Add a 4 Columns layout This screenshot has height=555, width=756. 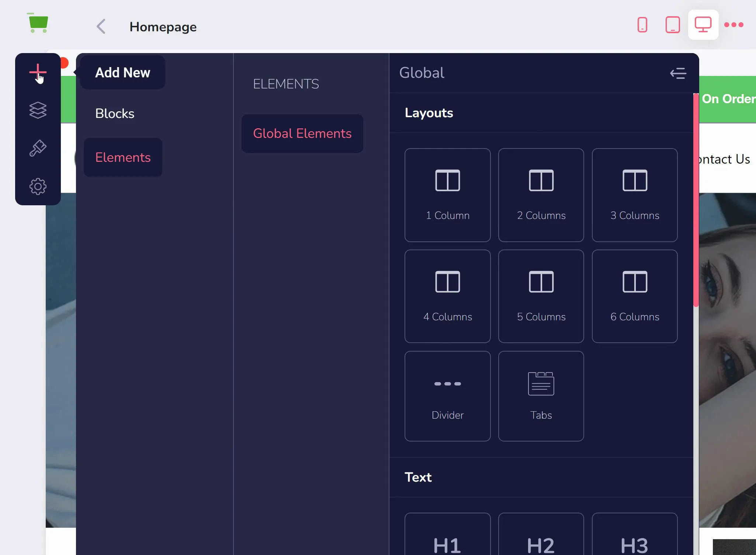(447, 296)
